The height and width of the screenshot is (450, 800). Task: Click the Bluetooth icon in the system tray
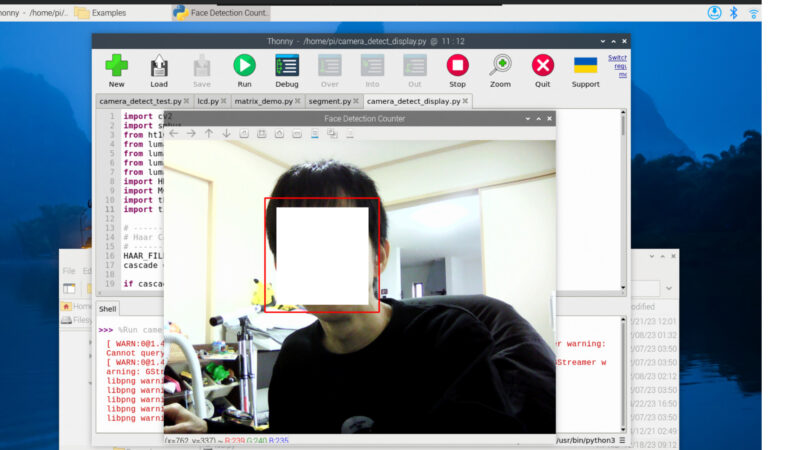(733, 12)
